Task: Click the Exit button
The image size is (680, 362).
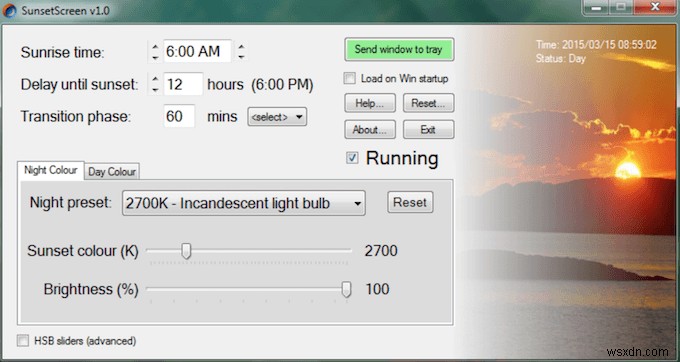Action: pyautogui.click(x=428, y=130)
